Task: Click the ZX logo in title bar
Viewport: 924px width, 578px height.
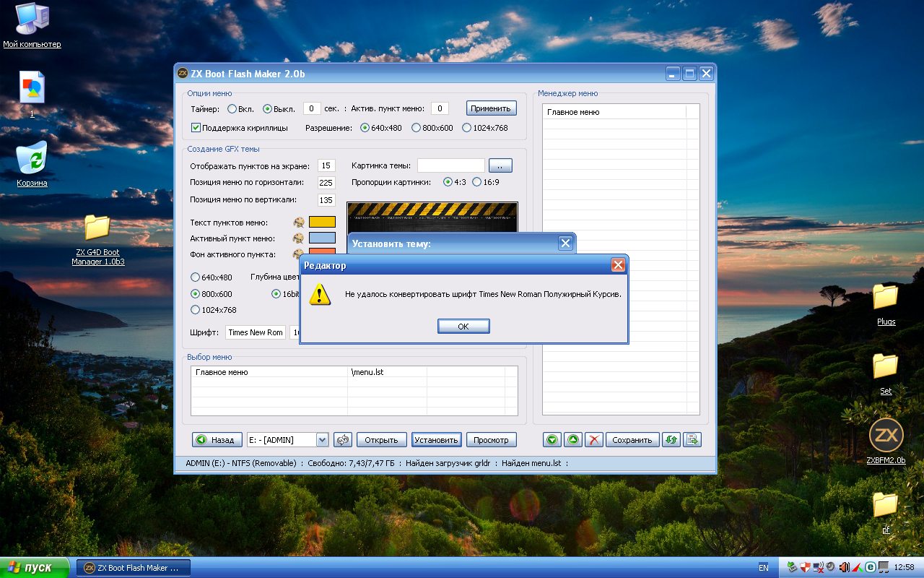Action: pos(183,73)
